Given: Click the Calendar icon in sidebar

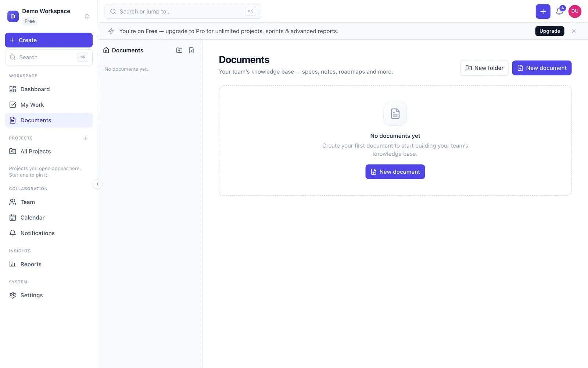Looking at the screenshot, I should (12, 217).
